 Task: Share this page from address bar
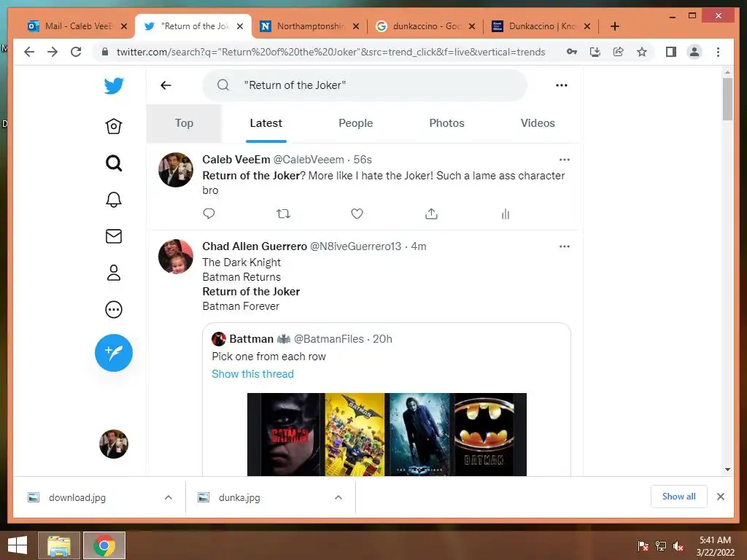pos(619,52)
